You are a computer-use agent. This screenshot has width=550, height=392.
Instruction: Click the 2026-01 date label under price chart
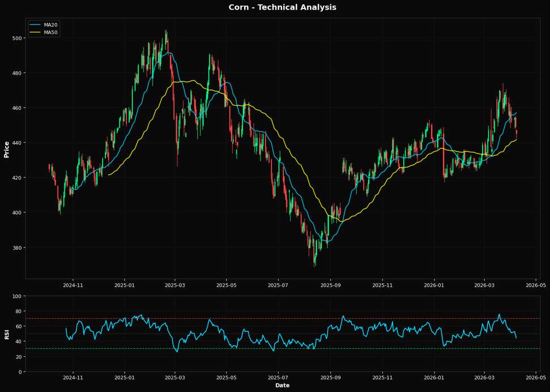pos(434,285)
